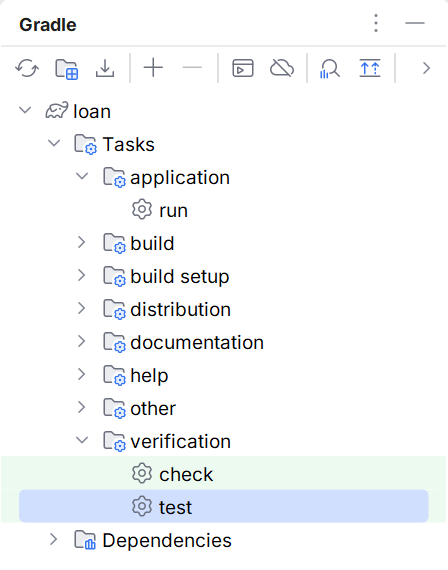Click the Tasks folder icon
Image resolution: width=448 pixels, height=570 pixels.
point(86,144)
